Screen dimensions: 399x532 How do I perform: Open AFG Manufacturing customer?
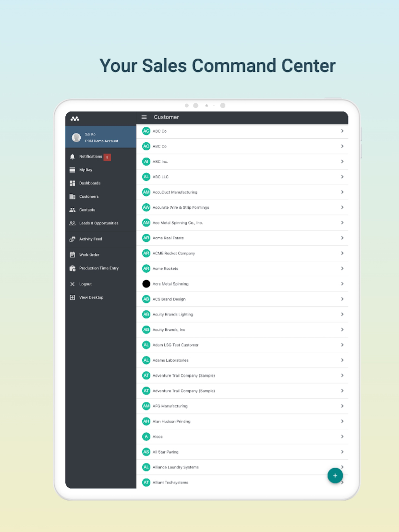[x=242, y=406]
